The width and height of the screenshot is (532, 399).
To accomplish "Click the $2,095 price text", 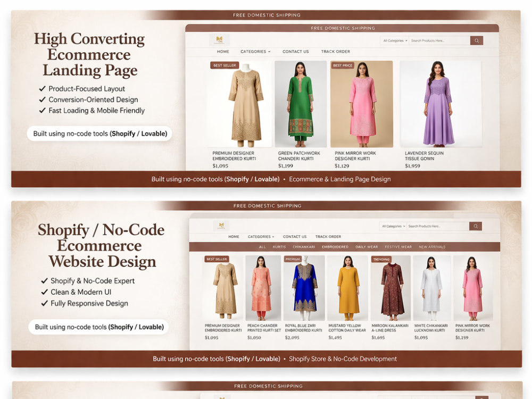I will (x=292, y=338).
